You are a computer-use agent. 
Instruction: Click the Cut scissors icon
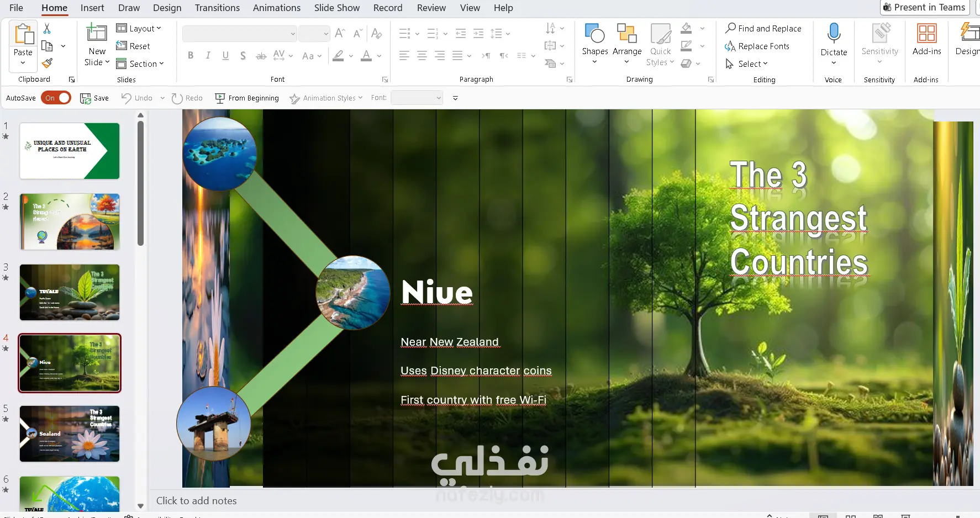click(x=47, y=28)
